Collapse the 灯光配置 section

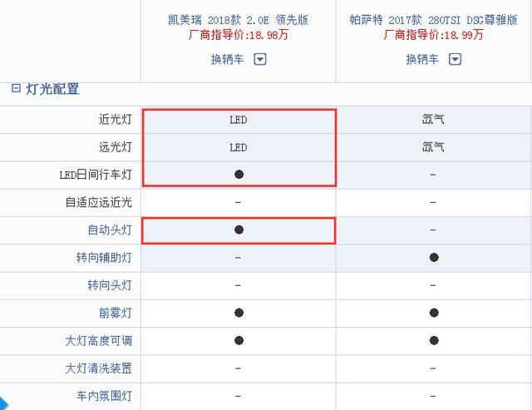point(16,89)
